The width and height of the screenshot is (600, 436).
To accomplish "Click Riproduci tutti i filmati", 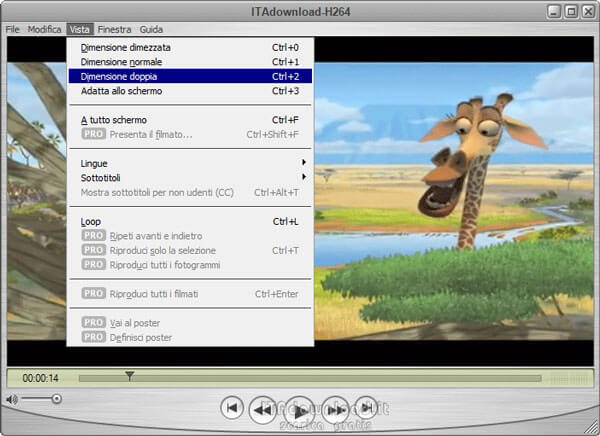I will [190, 294].
